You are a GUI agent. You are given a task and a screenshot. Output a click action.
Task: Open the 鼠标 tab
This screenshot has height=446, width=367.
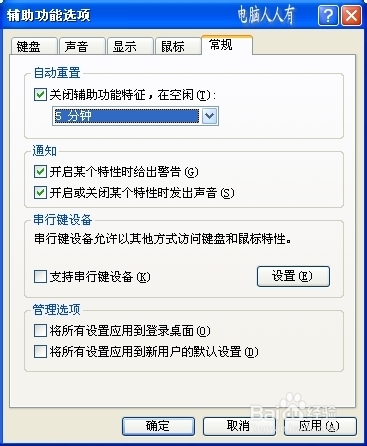(x=178, y=46)
